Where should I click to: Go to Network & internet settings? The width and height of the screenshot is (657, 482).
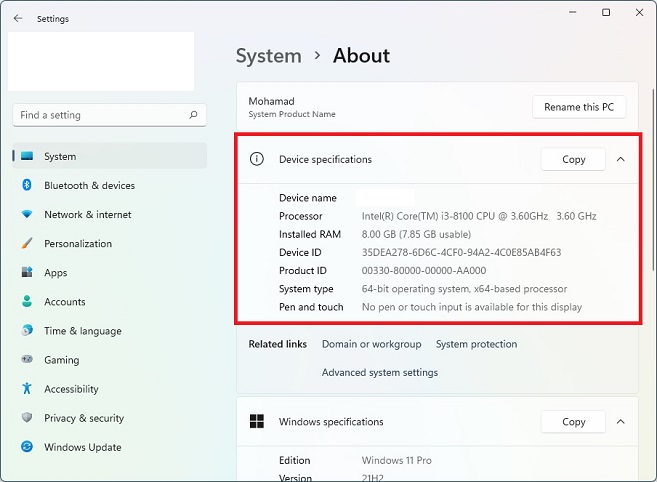(110, 214)
